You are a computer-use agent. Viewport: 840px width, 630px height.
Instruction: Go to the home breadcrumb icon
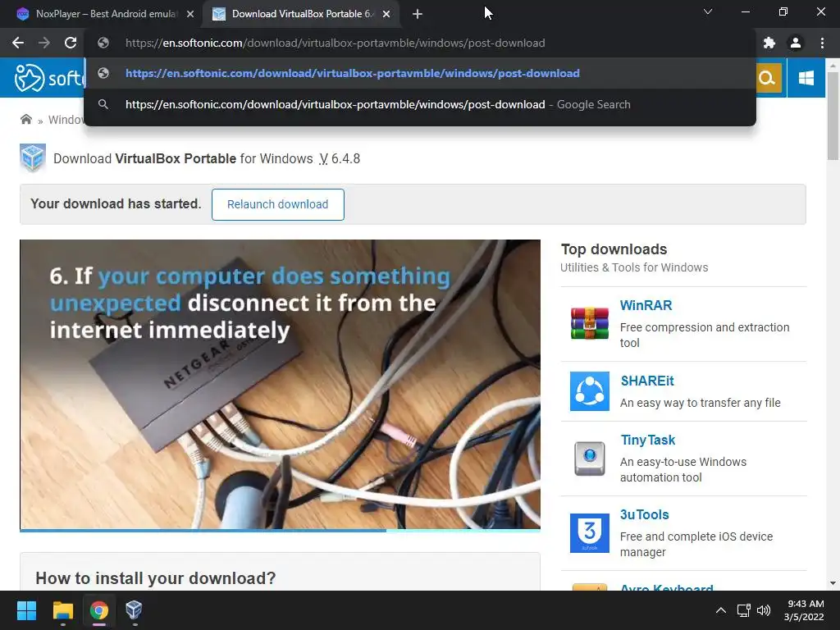pyautogui.click(x=25, y=119)
